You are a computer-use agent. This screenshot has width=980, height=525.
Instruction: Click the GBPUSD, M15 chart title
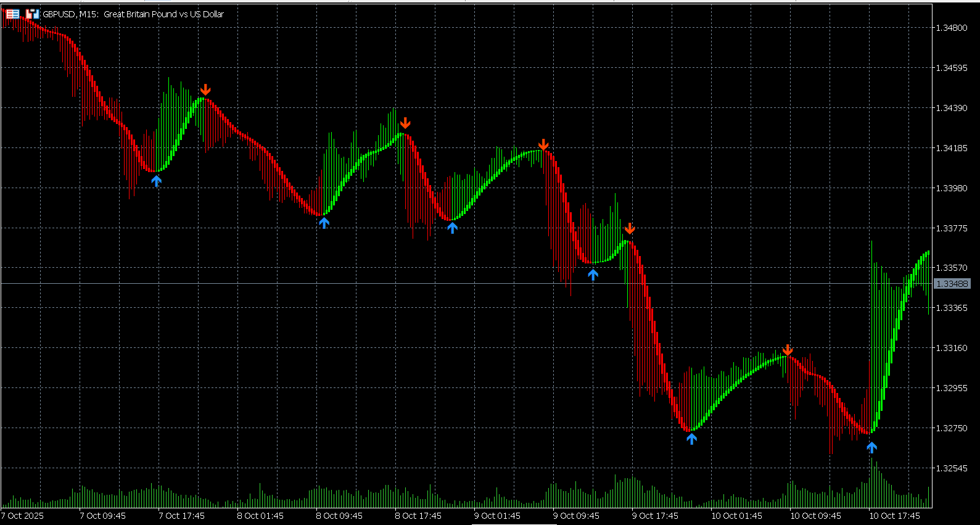(x=133, y=14)
